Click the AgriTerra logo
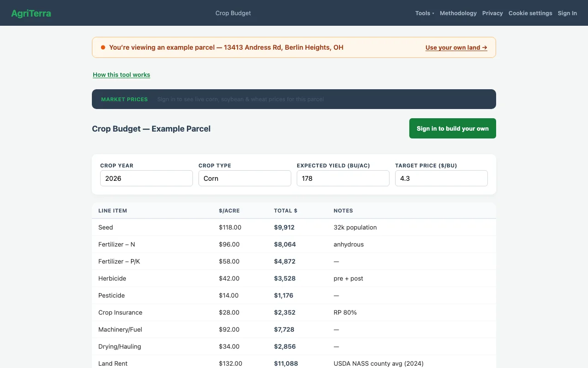The height and width of the screenshot is (368, 588). click(x=31, y=13)
